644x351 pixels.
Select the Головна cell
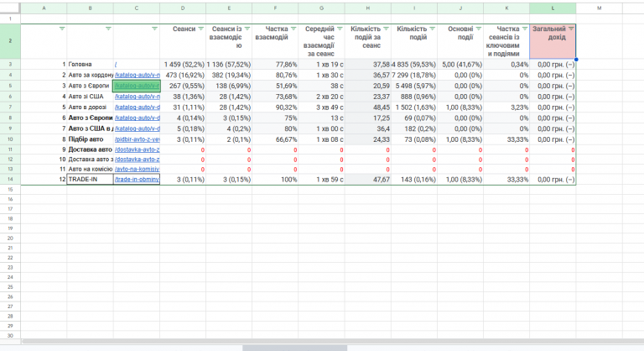tap(91, 64)
